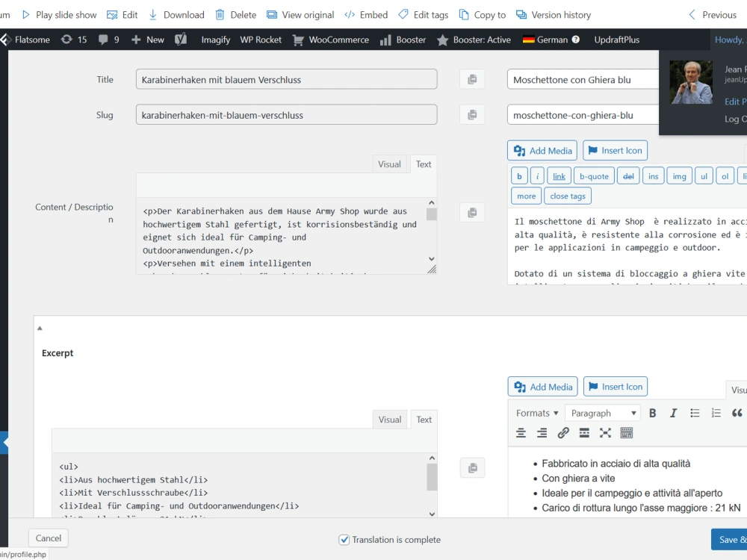Toggle Bold in excerpt editor
Viewport: 747px width, 560px height.
(653, 413)
